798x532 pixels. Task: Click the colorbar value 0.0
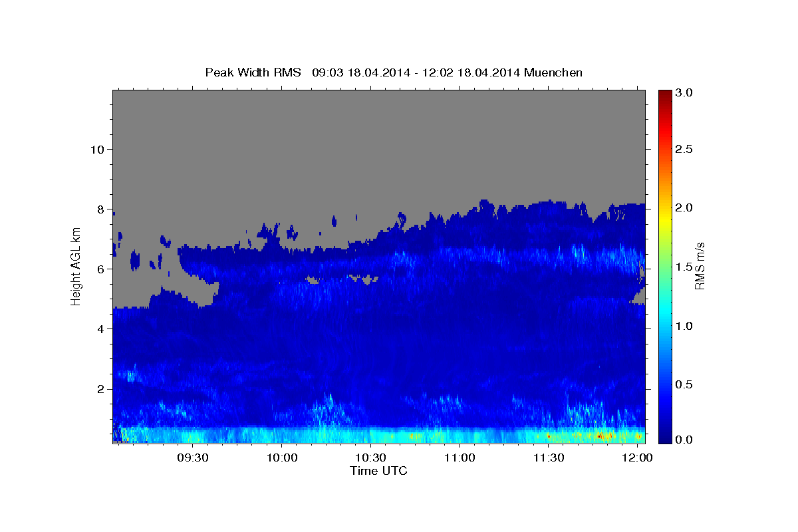684,440
